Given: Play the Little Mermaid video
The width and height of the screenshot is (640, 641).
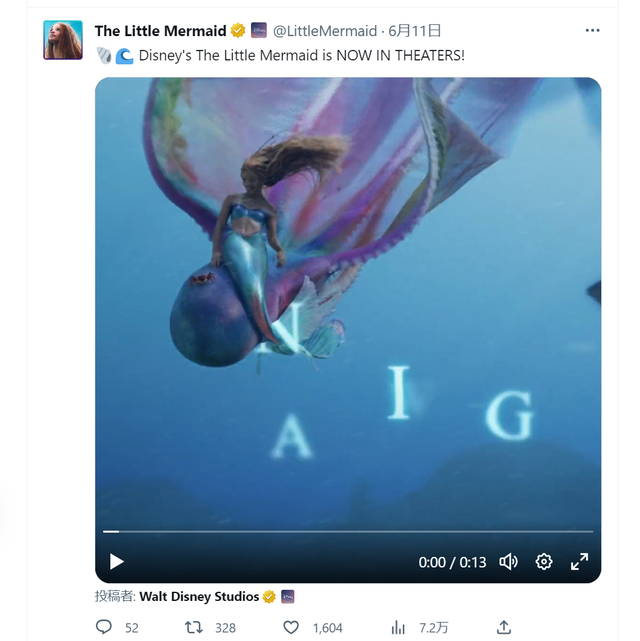Looking at the screenshot, I should coord(117,562).
